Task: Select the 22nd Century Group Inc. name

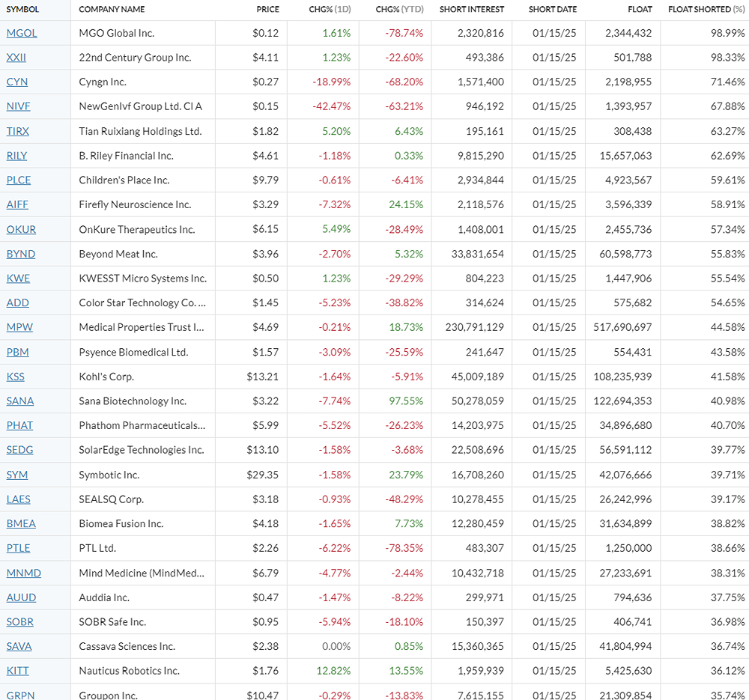Action: [x=135, y=58]
